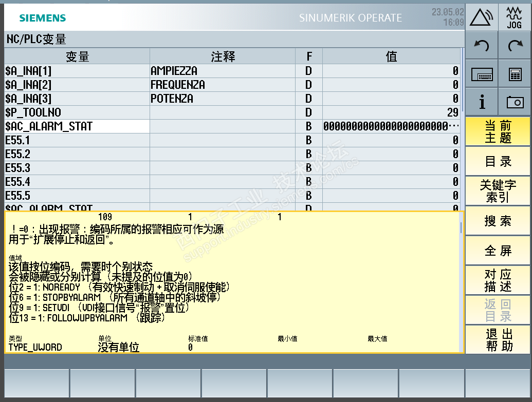Click the POTENZA comment cell
The width and height of the screenshot is (532, 402).
tap(223, 99)
